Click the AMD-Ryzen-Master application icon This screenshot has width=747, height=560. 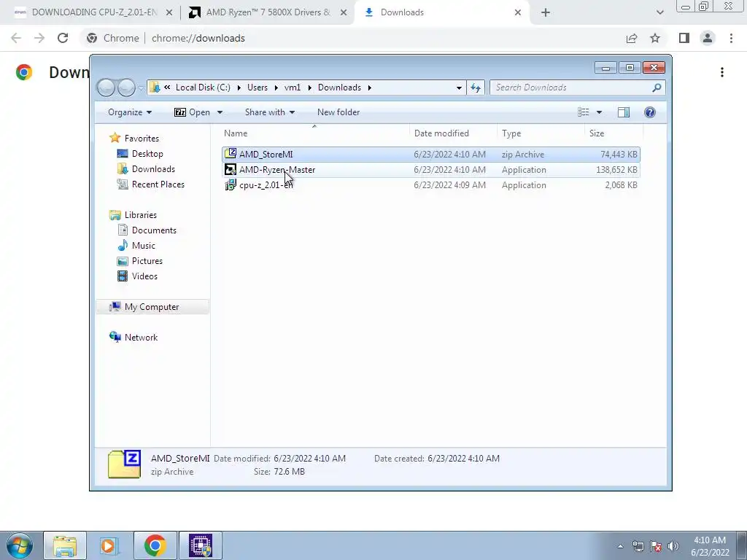[x=231, y=169]
